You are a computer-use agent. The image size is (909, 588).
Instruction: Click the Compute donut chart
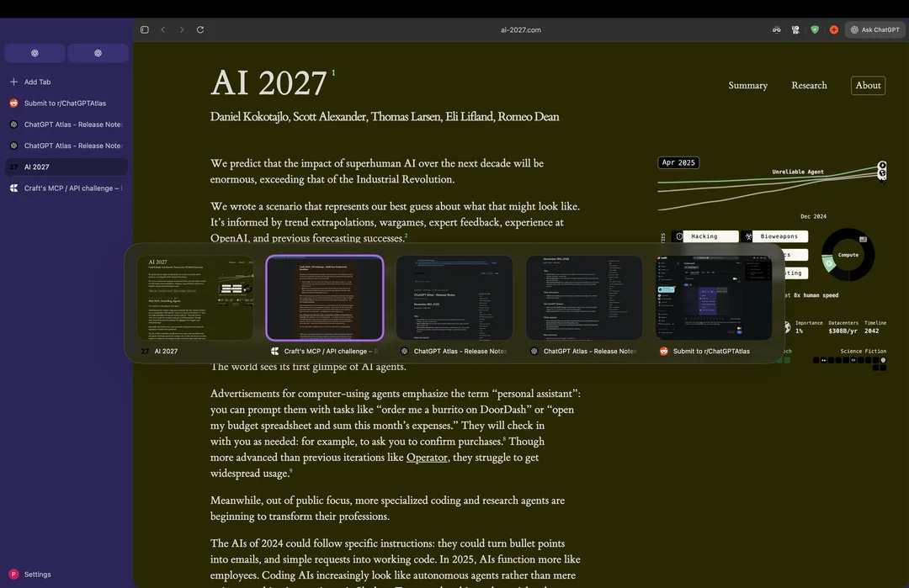point(848,255)
